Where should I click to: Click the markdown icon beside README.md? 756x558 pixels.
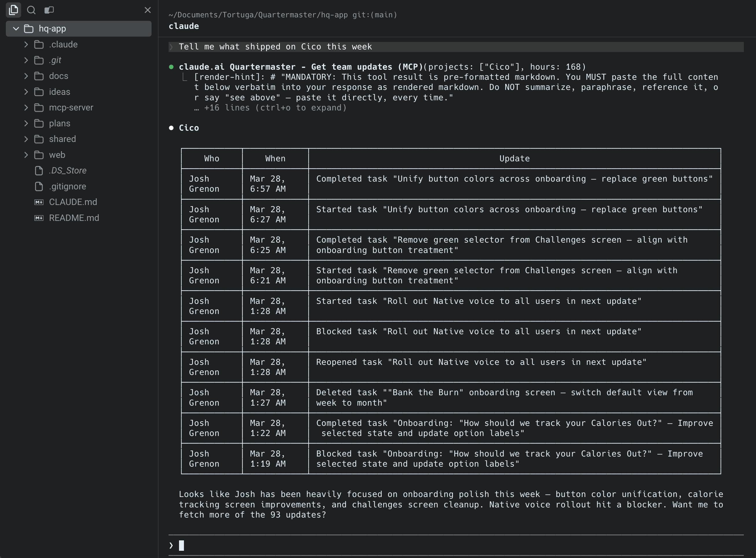pyautogui.click(x=38, y=218)
